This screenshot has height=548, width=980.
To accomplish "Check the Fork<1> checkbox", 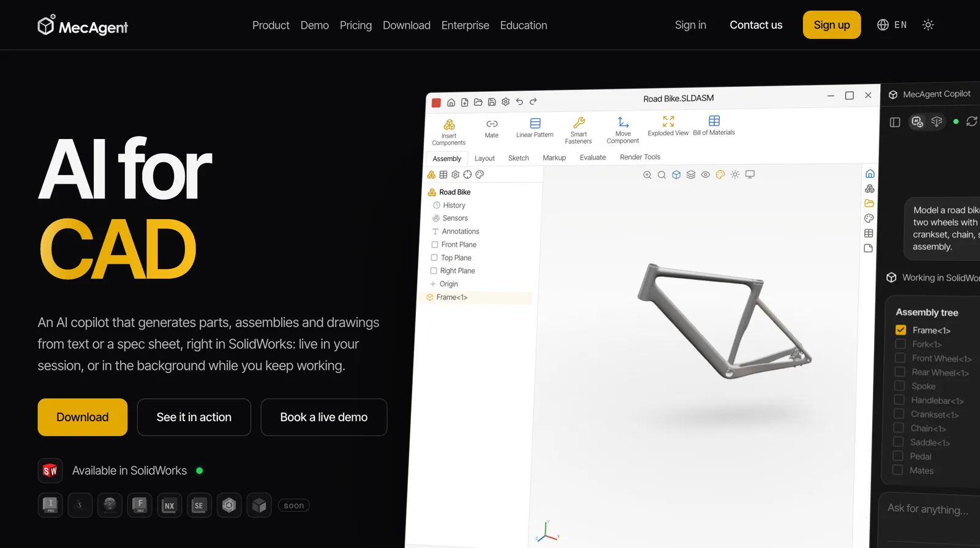I will tap(900, 344).
